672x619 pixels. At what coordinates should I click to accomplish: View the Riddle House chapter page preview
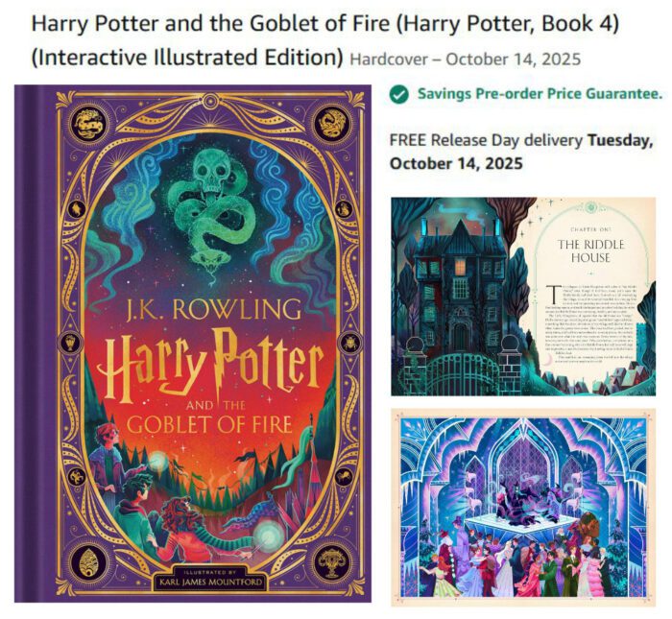click(523, 296)
